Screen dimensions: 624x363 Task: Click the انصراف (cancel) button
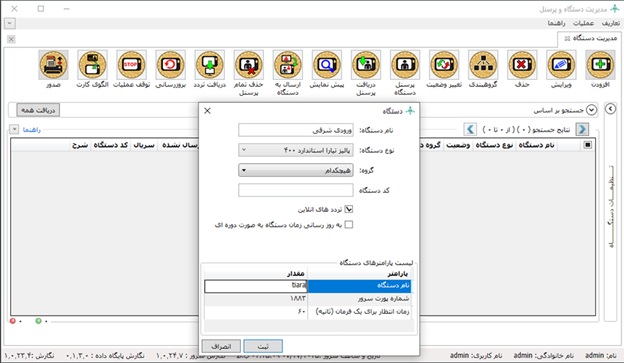coord(221,346)
